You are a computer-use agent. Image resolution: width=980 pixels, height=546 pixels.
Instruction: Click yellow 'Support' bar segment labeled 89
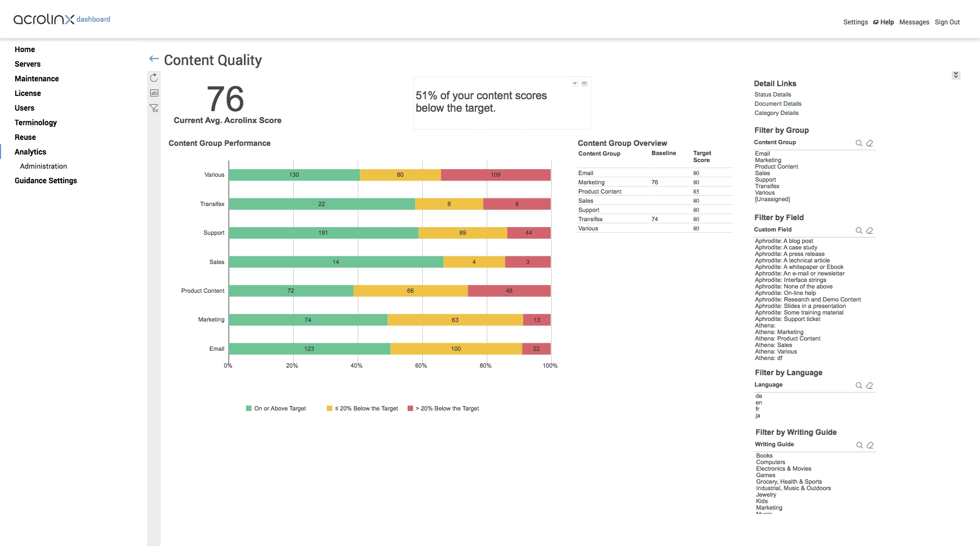[463, 233]
